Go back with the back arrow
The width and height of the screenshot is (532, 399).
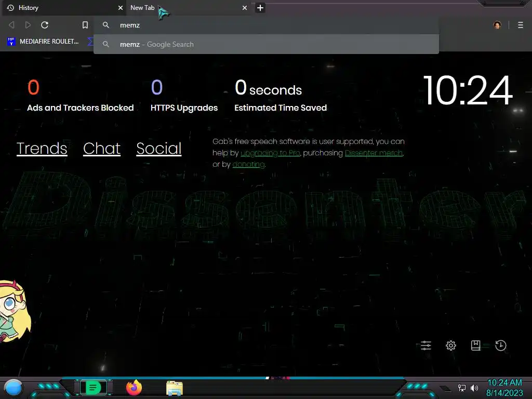pyautogui.click(x=11, y=25)
